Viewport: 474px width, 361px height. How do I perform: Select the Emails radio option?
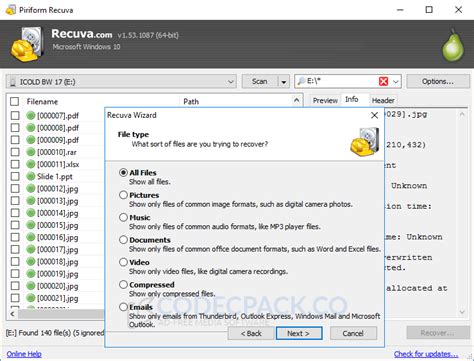tap(123, 307)
